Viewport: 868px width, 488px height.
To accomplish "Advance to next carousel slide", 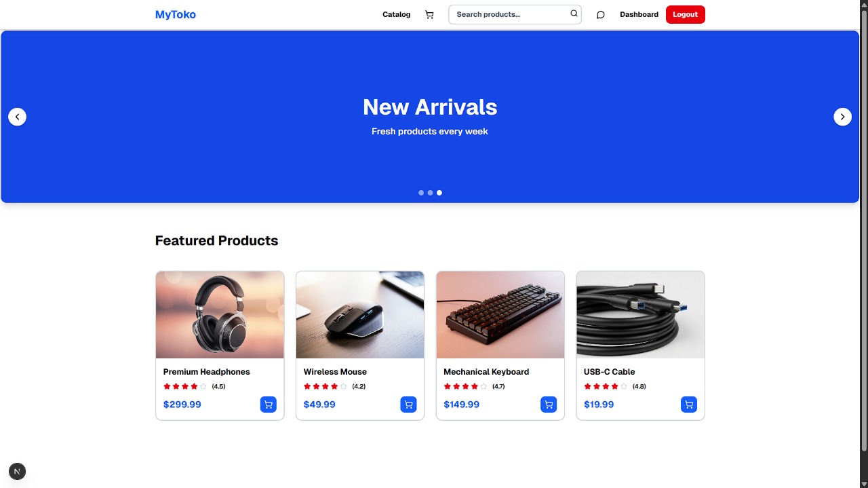I will pos(842,117).
